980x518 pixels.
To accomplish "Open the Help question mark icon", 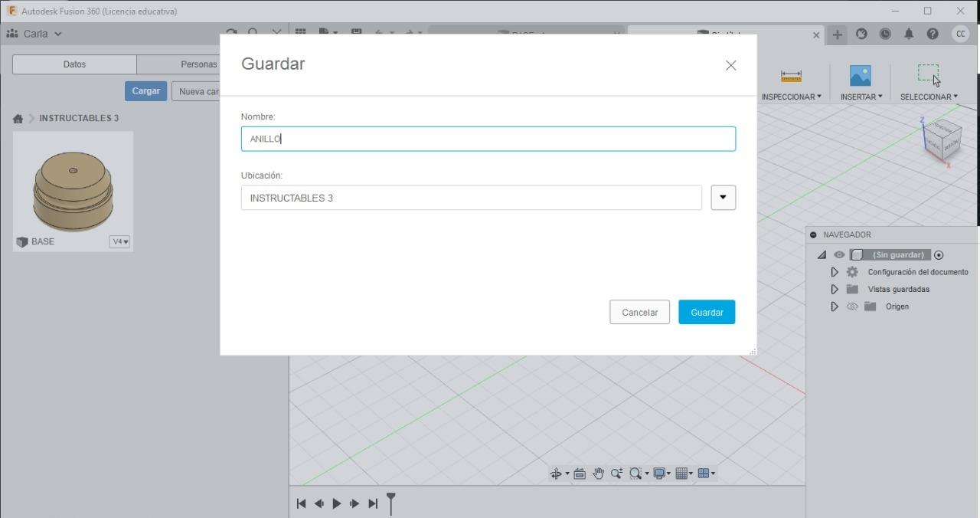I will 933,34.
